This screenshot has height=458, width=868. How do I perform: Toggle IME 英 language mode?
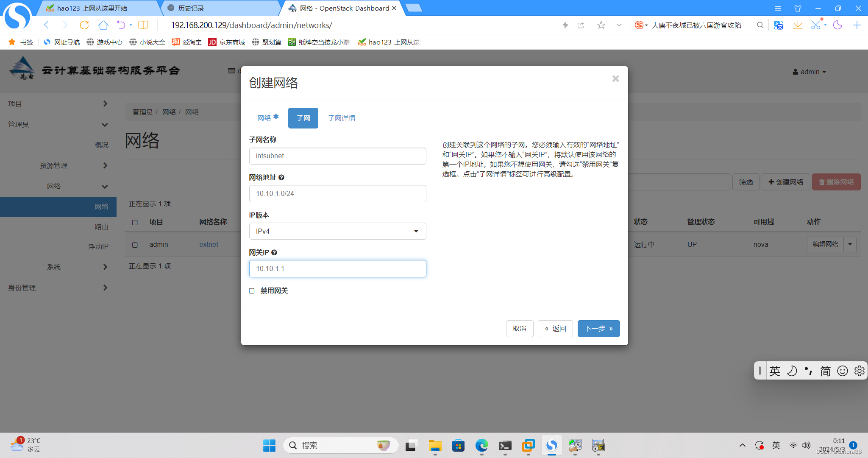coord(775,371)
